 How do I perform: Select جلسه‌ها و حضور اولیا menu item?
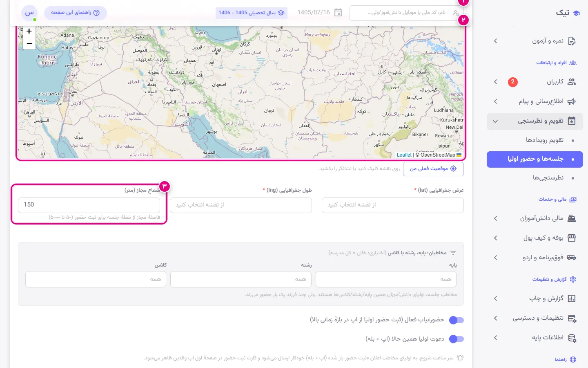click(x=535, y=159)
